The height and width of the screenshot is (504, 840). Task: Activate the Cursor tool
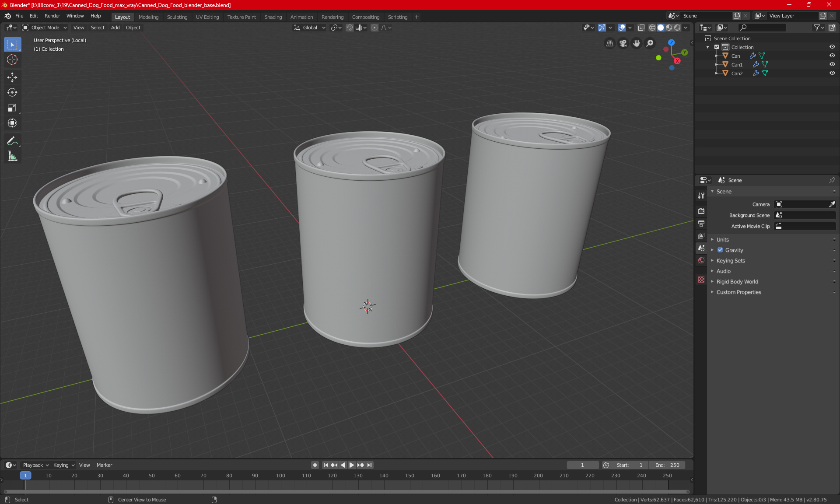pyautogui.click(x=12, y=60)
